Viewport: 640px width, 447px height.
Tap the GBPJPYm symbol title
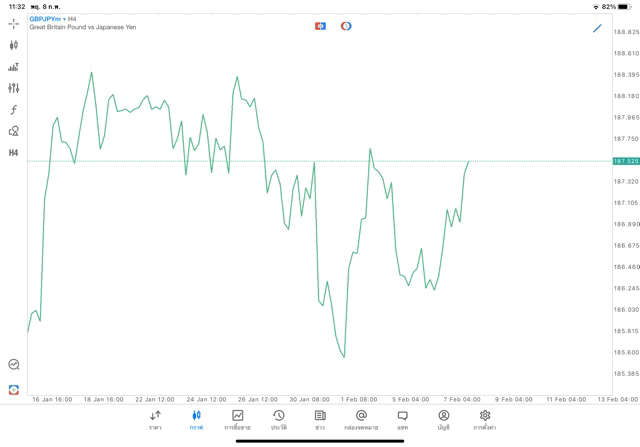45,18
